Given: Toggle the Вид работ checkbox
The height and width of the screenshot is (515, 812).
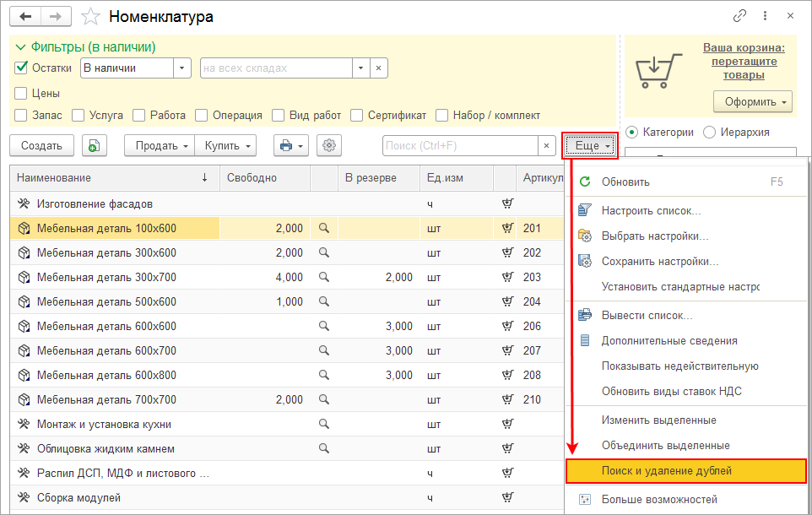Looking at the screenshot, I should point(278,115).
